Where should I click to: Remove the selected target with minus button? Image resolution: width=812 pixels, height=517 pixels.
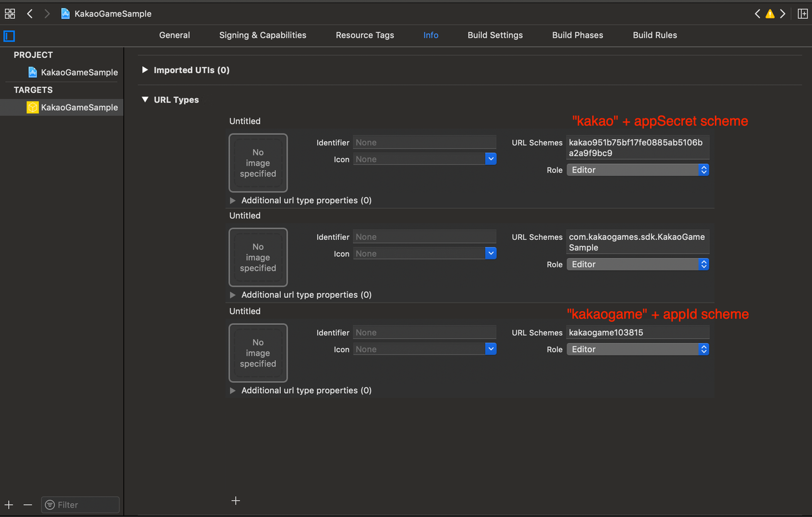[28, 505]
